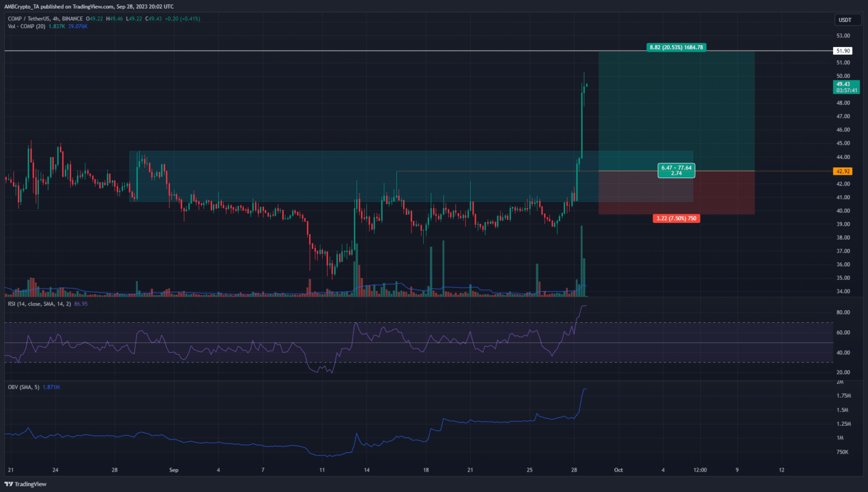Click the 1.871M OBV value in legend
868x492 pixels.
[51, 387]
